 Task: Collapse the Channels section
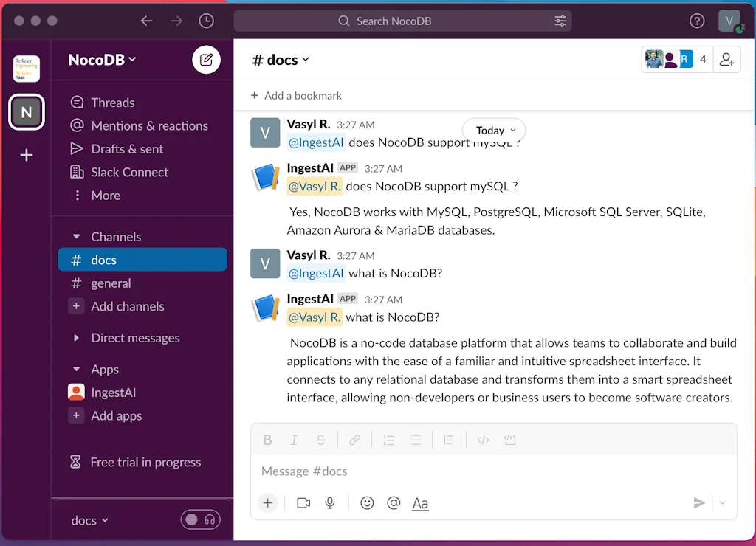coord(76,237)
